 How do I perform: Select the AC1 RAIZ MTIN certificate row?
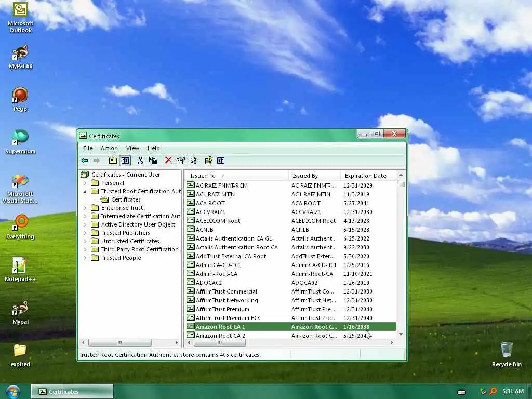coord(291,194)
